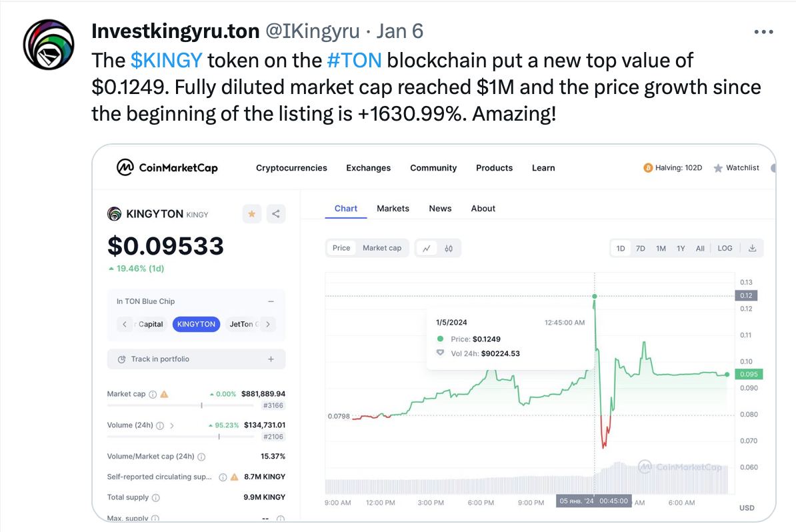Click the CoinMarketCap logo

[x=167, y=167]
